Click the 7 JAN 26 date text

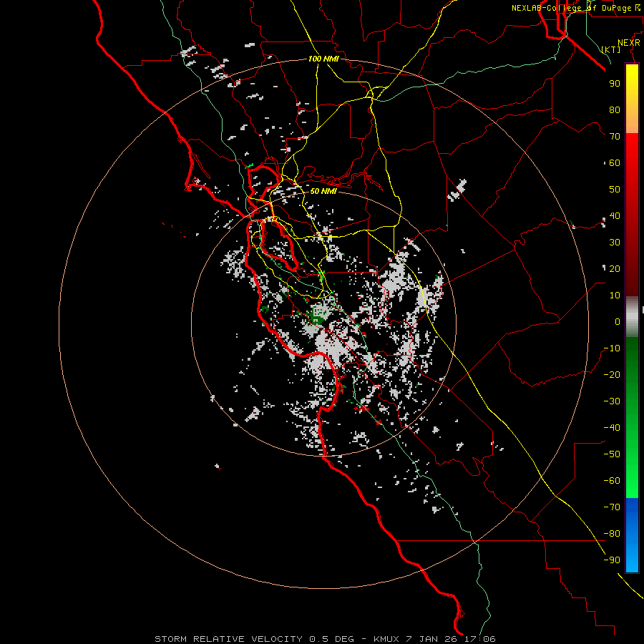(x=432, y=639)
